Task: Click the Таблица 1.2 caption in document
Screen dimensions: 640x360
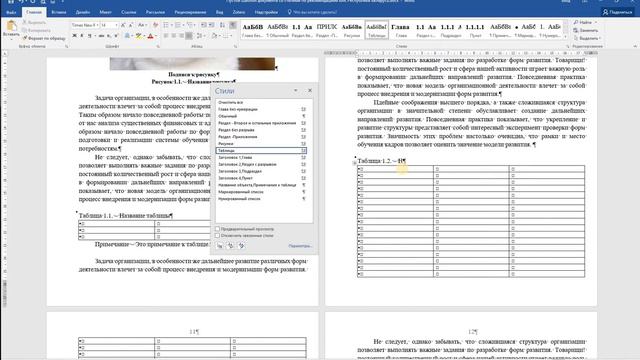Action: click(x=381, y=161)
